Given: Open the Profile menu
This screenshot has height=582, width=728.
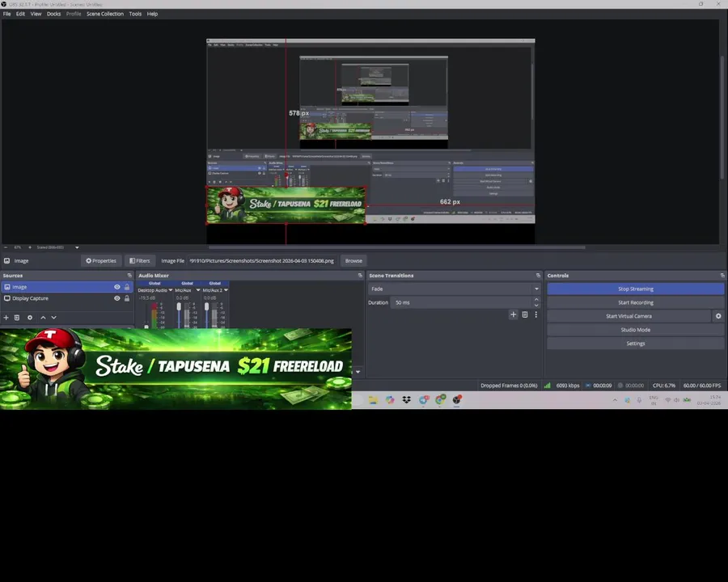Looking at the screenshot, I should coord(74,14).
